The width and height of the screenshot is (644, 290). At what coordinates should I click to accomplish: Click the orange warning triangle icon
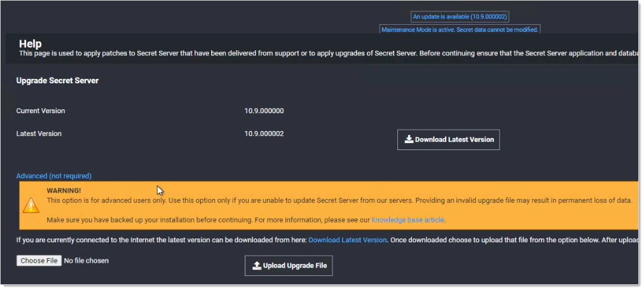[x=31, y=205]
